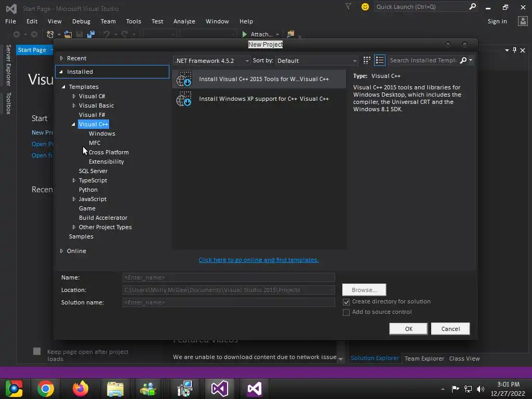Click the Cancel button
The image size is (532, 399).
450,329
